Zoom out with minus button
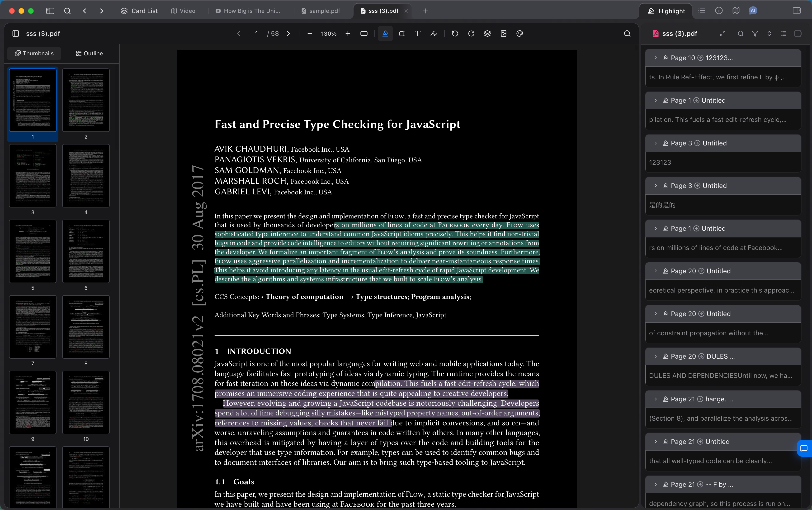812x510 pixels. (310, 34)
